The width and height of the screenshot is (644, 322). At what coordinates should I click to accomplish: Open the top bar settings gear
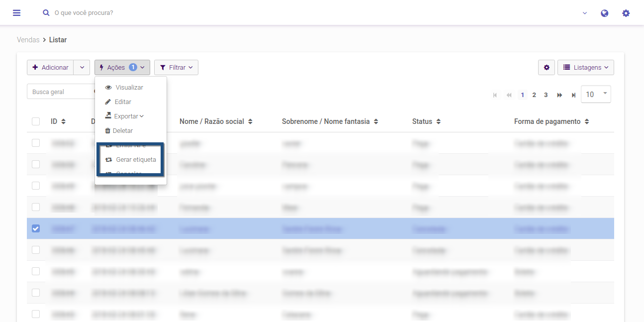tap(626, 13)
